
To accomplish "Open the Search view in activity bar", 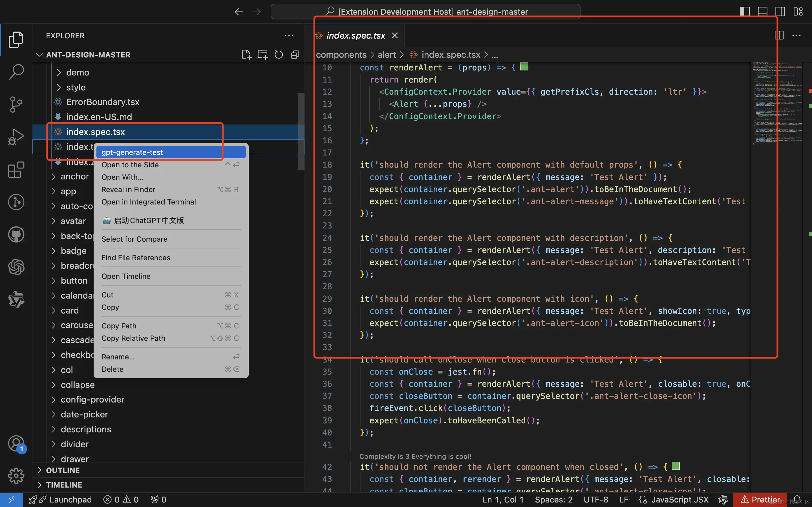I will [16, 72].
